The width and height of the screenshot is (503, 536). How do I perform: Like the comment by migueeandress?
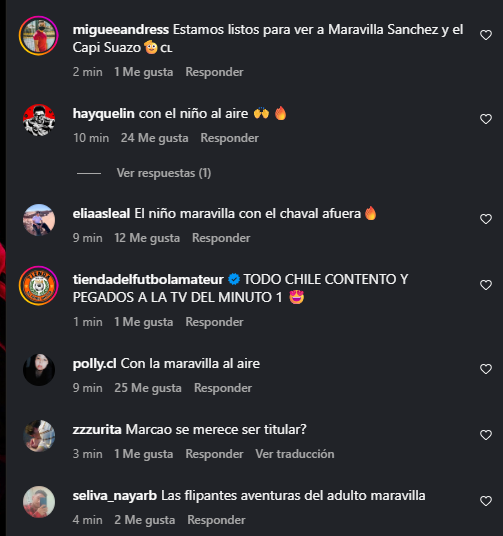[x=486, y=35]
